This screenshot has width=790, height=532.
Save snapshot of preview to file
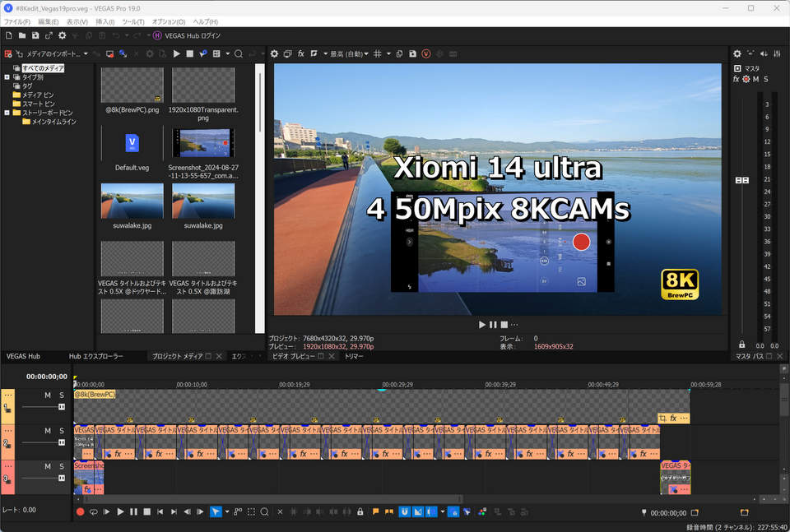click(412, 53)
